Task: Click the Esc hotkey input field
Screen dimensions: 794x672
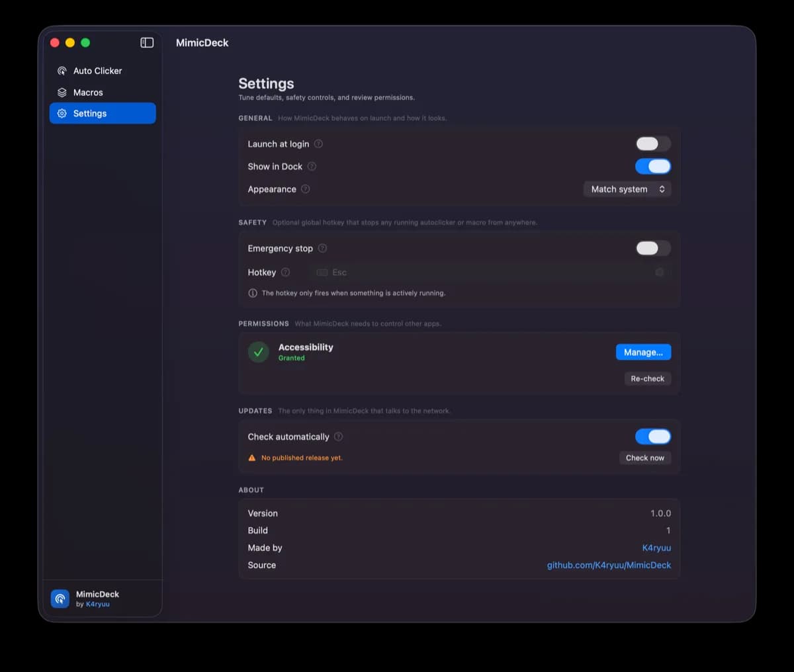Action: pos(490,273)
